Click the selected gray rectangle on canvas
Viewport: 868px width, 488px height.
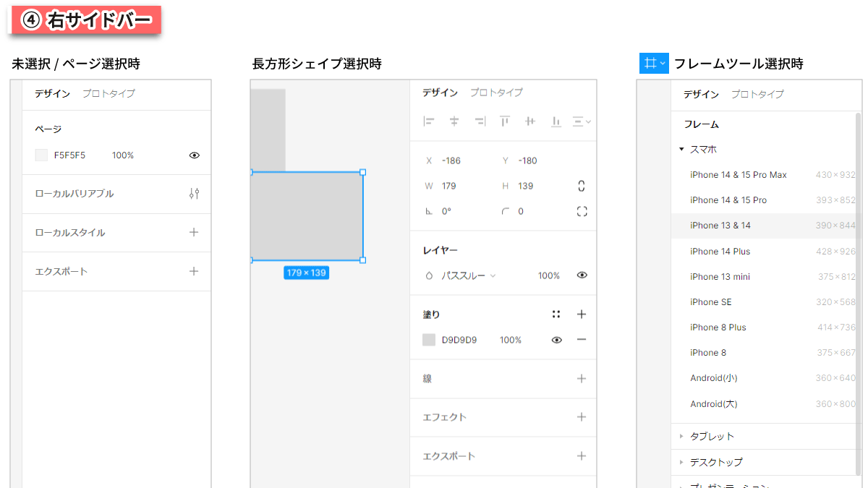pyautogui.click(x=307, y=215)
